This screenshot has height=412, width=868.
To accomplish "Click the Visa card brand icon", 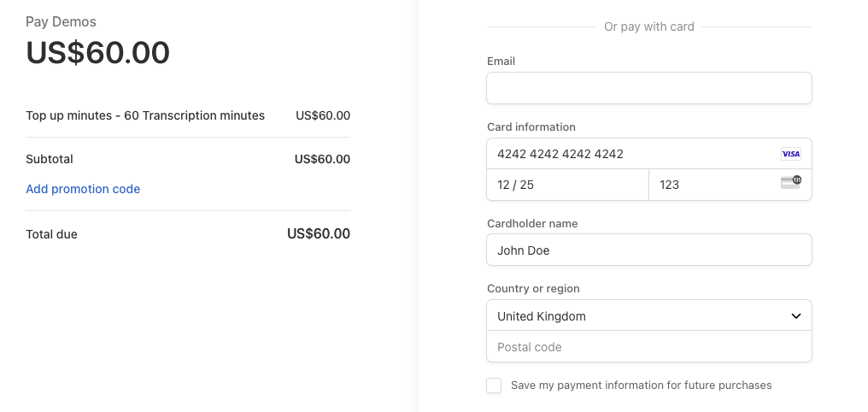I will [790, 154].
